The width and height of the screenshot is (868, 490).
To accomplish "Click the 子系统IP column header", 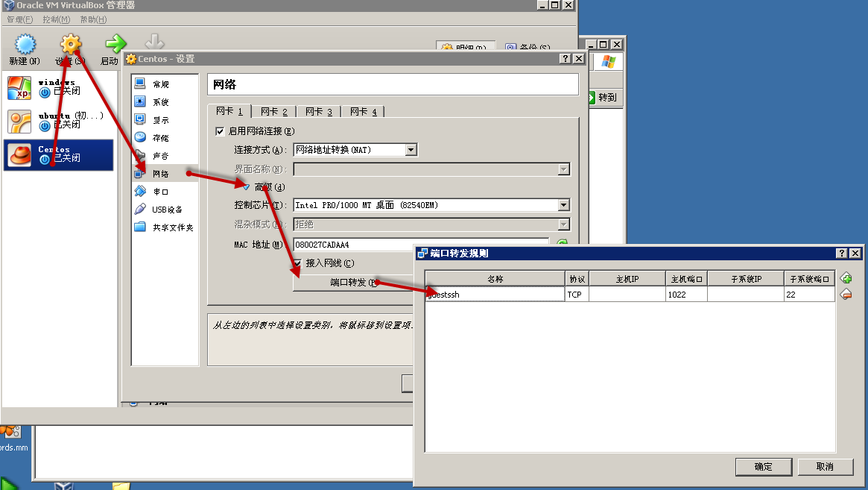I will pos(746,279).
